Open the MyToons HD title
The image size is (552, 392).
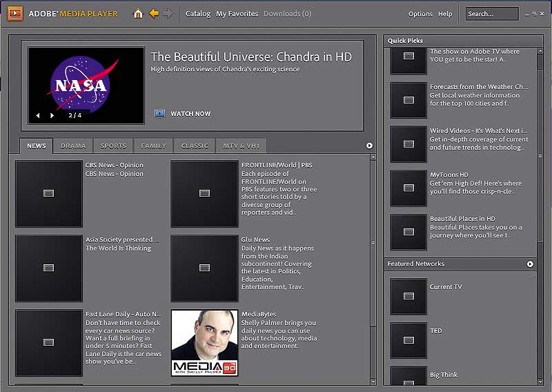[449, 175]
